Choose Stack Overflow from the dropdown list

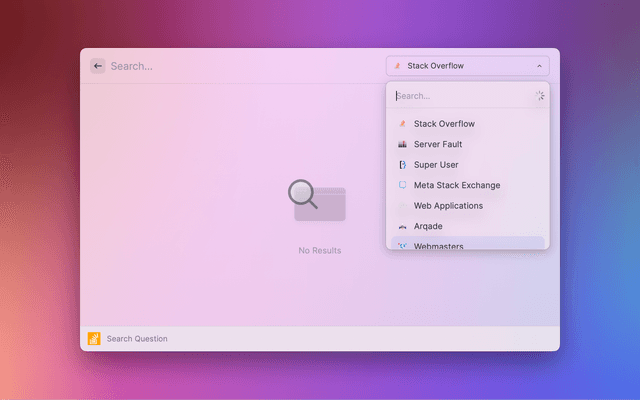444,124
